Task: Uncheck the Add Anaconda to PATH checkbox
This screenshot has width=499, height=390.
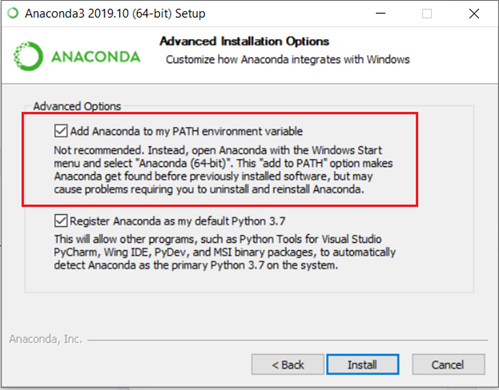Action: pyautogui.click(x=61, y=131)
